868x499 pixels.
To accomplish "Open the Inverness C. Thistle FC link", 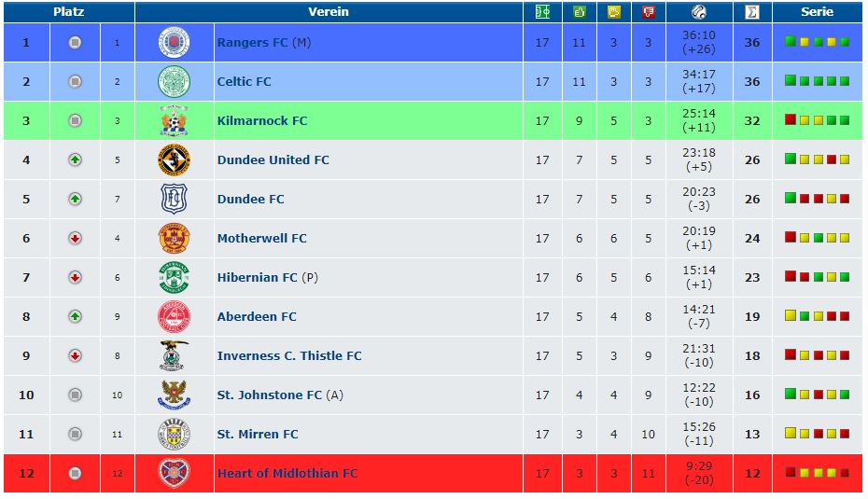I will (289, 355).
